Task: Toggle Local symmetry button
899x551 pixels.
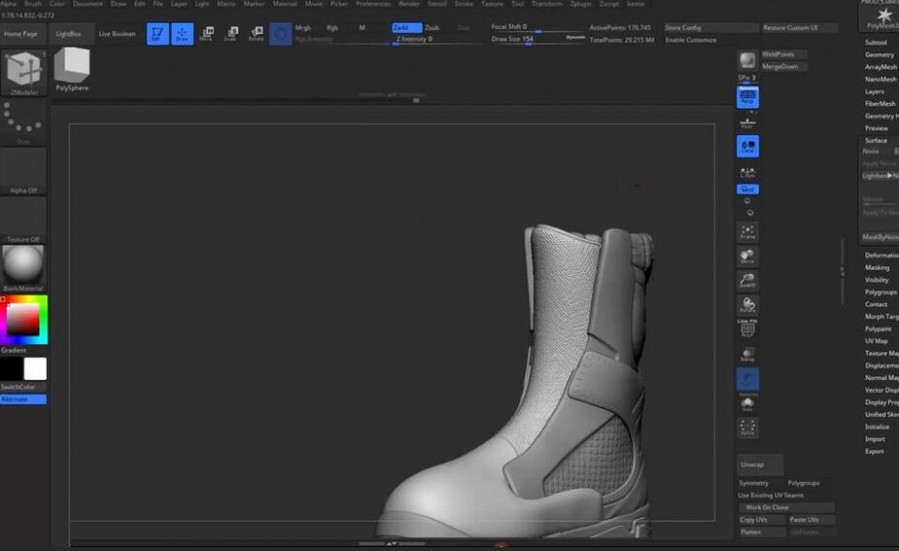Action: pos(748,147)
